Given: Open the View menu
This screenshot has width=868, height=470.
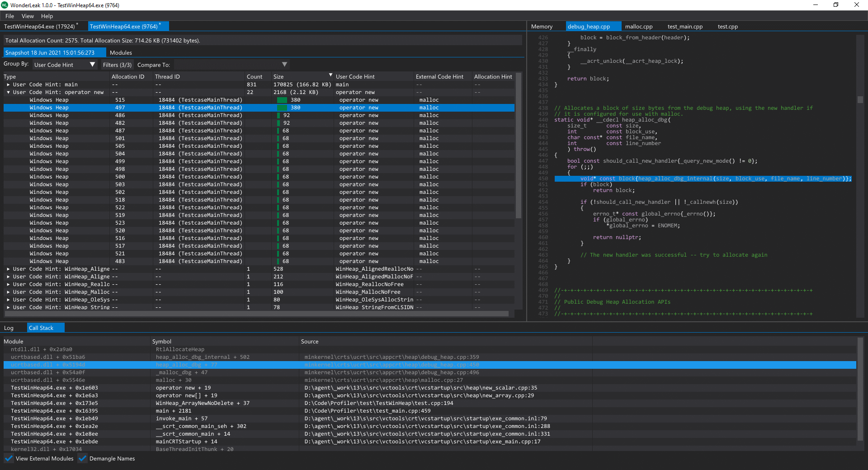Looking at the screenshot, I should 28,16.
